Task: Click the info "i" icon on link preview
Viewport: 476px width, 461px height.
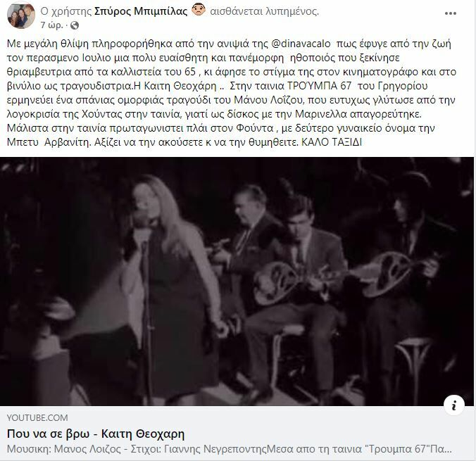Action: coord(454,405)
